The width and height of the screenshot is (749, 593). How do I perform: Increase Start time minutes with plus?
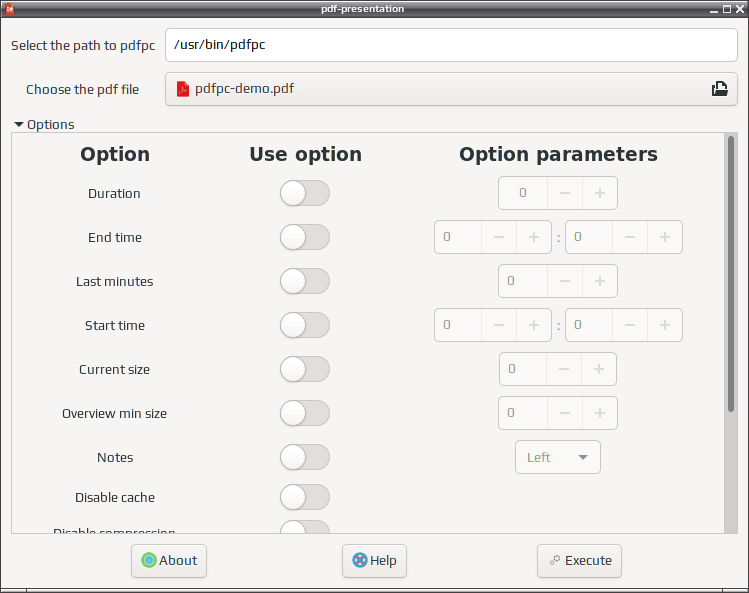[665, 325]
